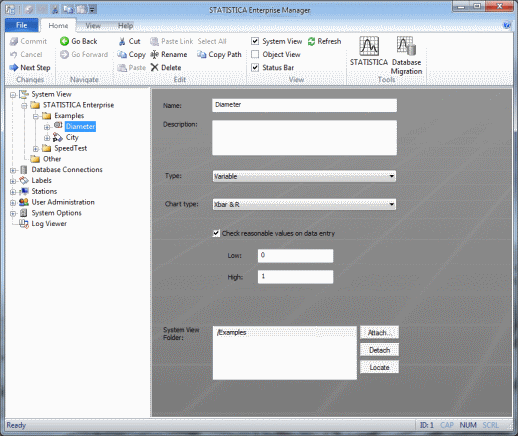Screen dimensions: 518x436
Task: Click into the High value field
Action: click(295, 277)
